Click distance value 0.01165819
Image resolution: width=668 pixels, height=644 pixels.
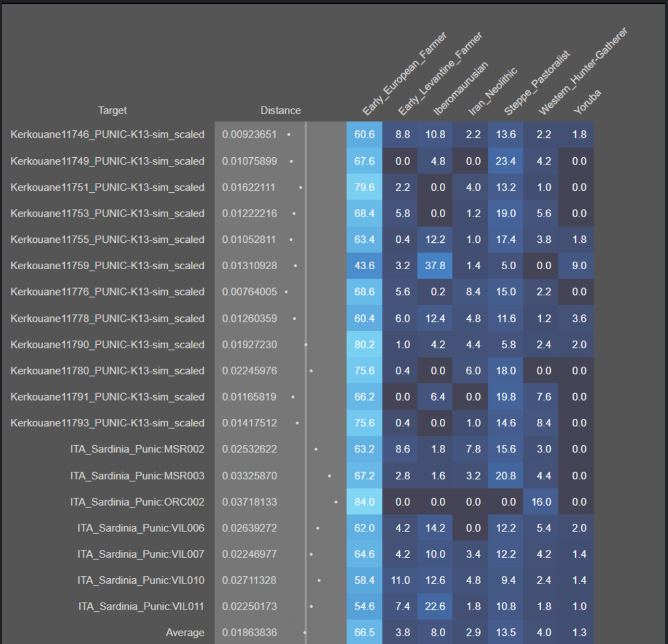point(249,397)
